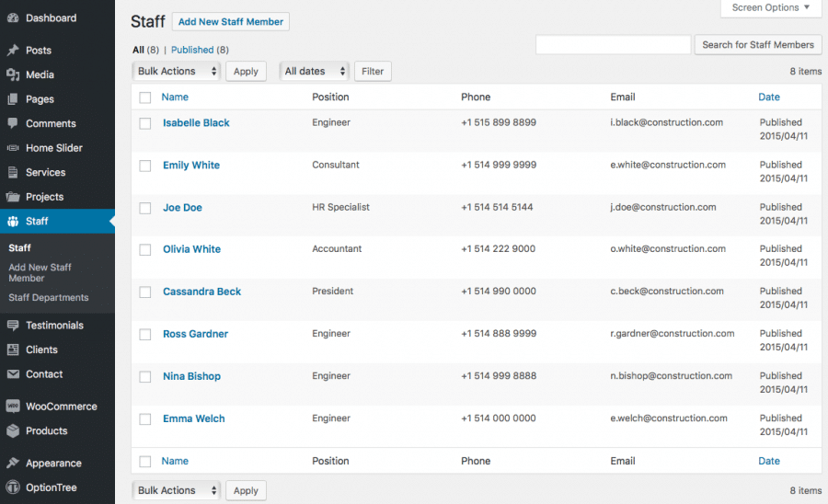
Task: Check the Joe Doe row checkbox
Action: (145, 208)
